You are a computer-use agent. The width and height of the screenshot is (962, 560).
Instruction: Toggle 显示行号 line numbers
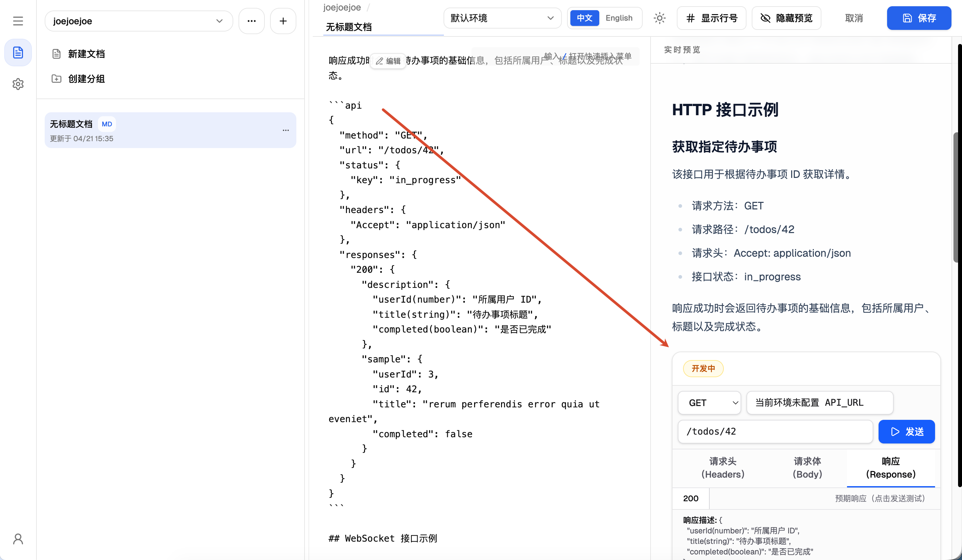[711, 18]
